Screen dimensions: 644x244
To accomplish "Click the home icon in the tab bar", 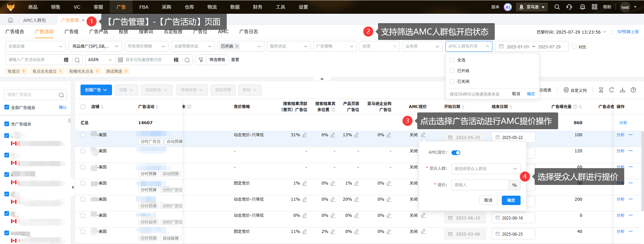I will click(10, 20).
